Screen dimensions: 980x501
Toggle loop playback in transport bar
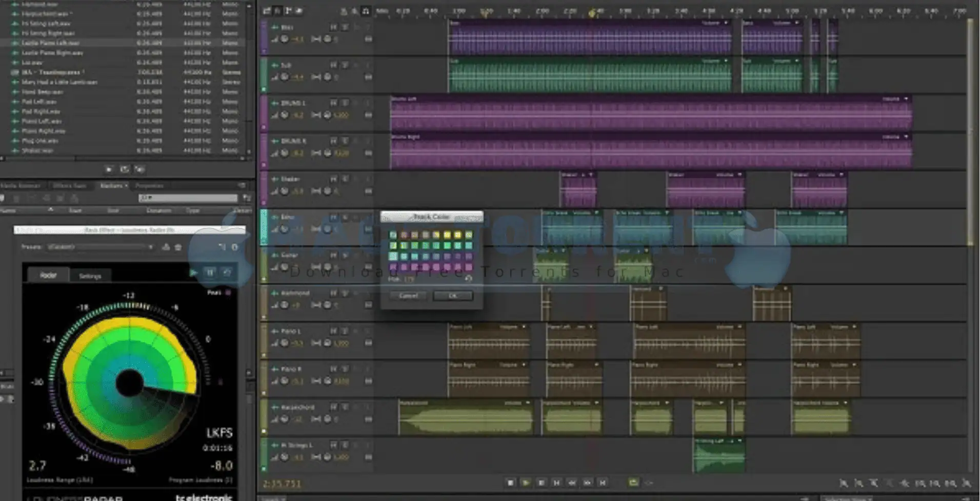pyautogui.click(x=633, y=483)
